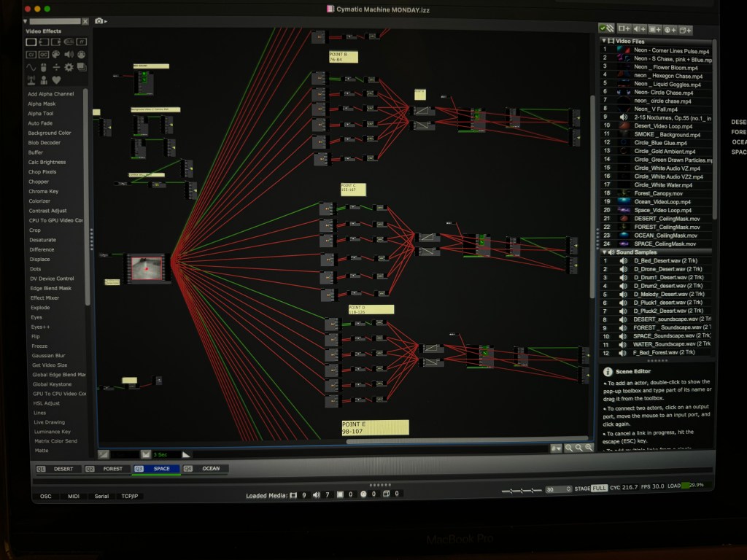Click the sine wave generator category icon
The image size is (747, 560).
click(x=31, y=67)
